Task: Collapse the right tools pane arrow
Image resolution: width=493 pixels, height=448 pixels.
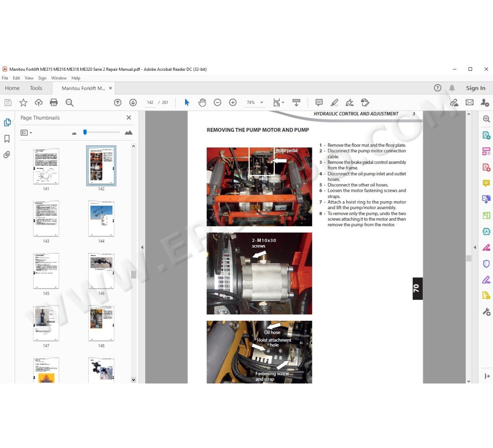Action: click(475, 247)
